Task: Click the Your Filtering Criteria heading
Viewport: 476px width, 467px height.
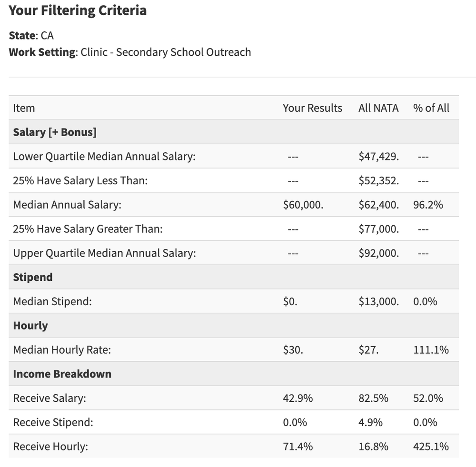Action: point(78,11)
